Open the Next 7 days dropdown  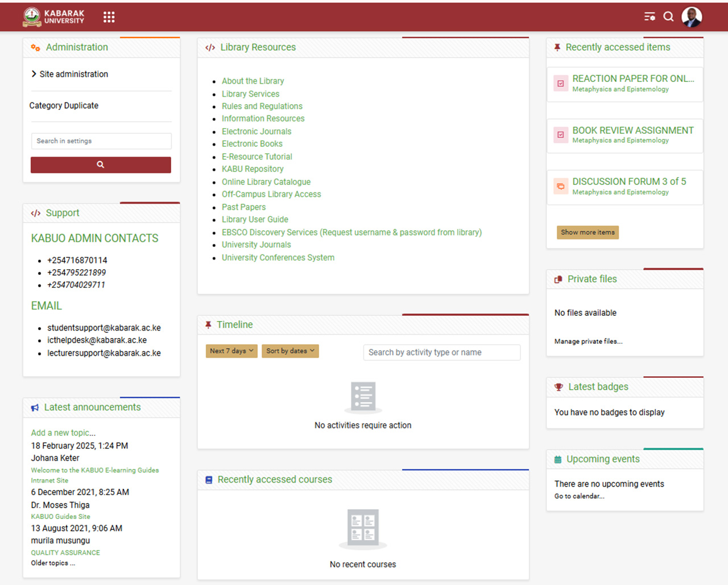pos(231,351)
